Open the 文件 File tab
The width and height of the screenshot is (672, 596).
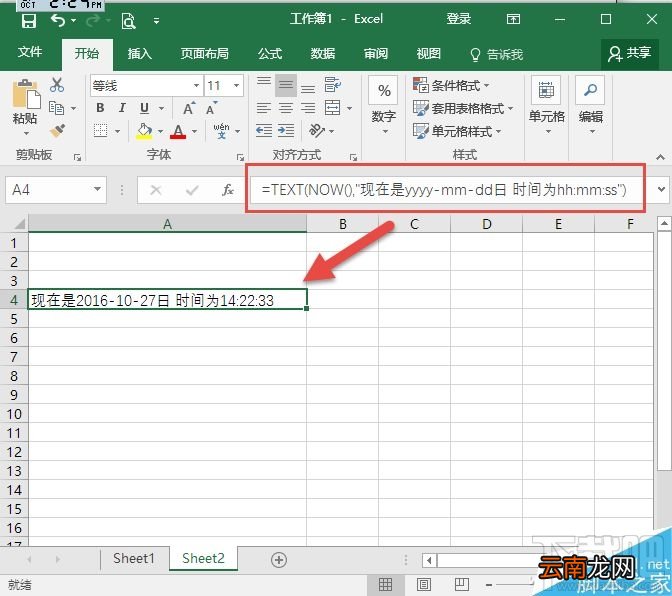(30, 53)
